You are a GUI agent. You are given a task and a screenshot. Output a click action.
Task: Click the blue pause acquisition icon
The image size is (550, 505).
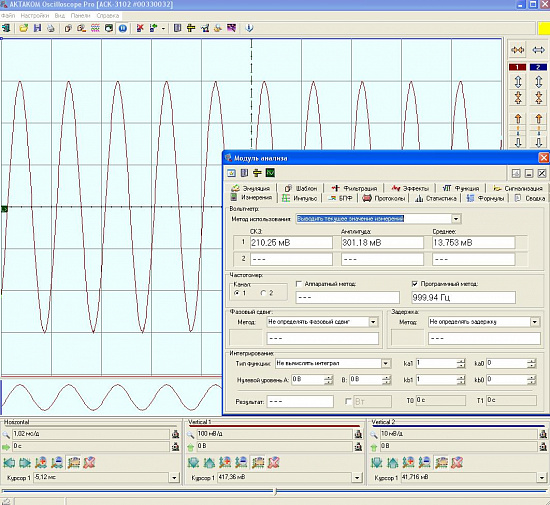pyautogui.click(x=122, y=28)
